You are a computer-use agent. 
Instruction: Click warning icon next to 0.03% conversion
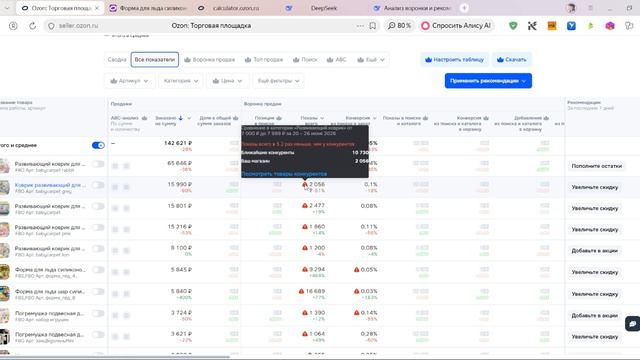356,291
